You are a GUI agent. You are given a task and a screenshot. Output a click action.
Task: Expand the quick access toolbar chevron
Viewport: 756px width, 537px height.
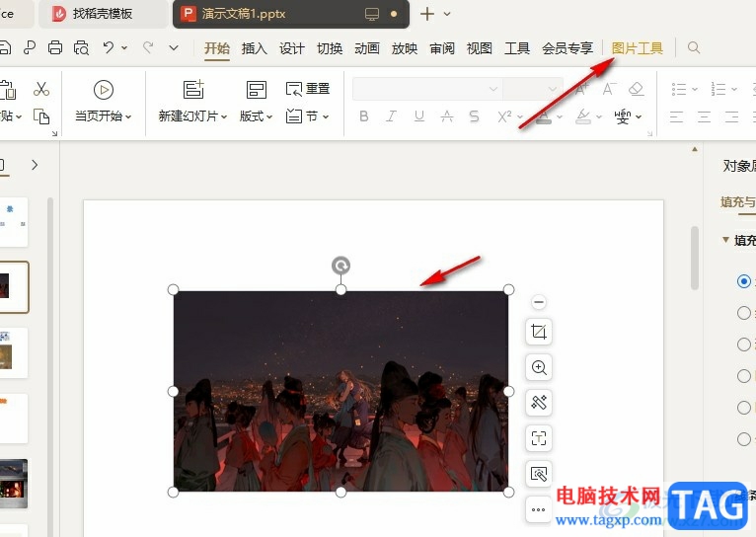point(174,47)
